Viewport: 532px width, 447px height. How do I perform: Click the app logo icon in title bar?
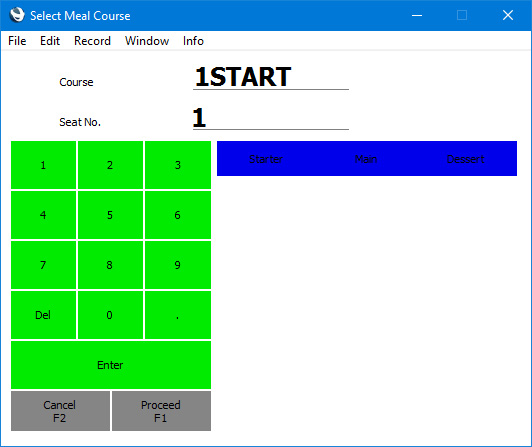pyautogui.click(x=17, y=15)
